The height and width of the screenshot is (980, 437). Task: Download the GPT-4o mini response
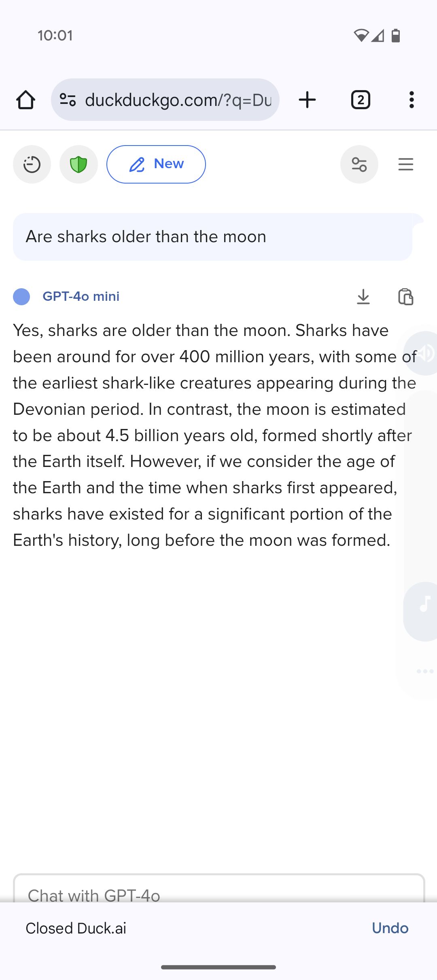click(363, 297)
